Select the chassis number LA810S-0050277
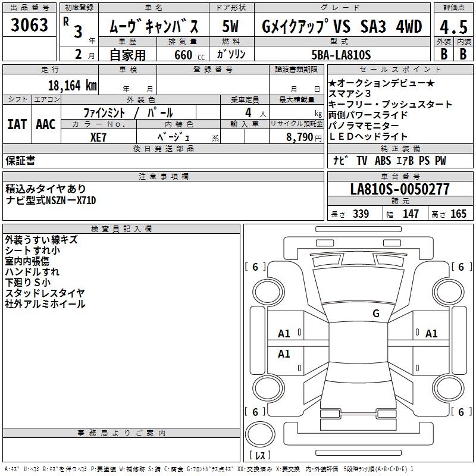Image resolution: width=476 pixels, height=476 pixels. tap(400, 190)
